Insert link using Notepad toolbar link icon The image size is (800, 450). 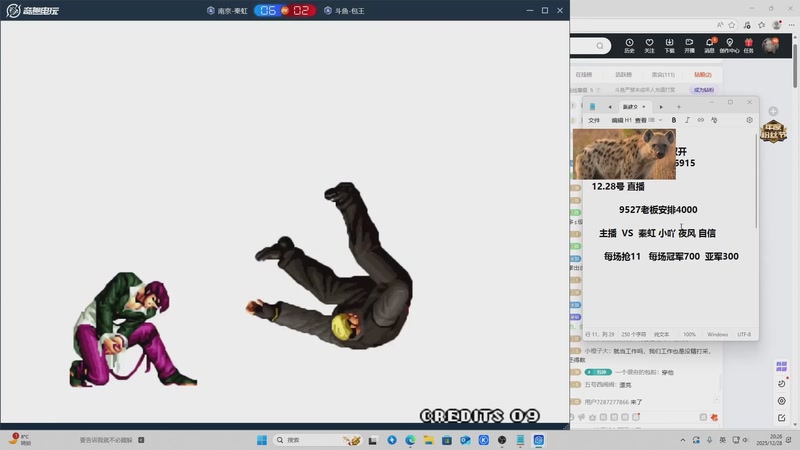tap(701, 120)
